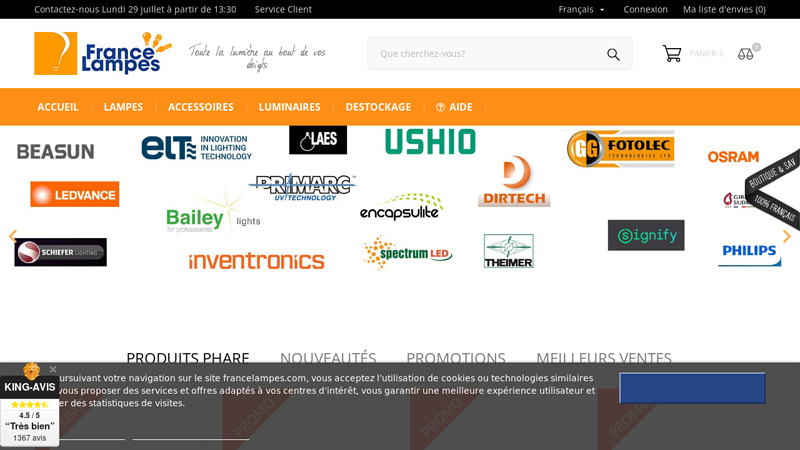Viewport: 800px width, 450px height.
Task: Open the Français language dropdown
Action: pos(581,9)
